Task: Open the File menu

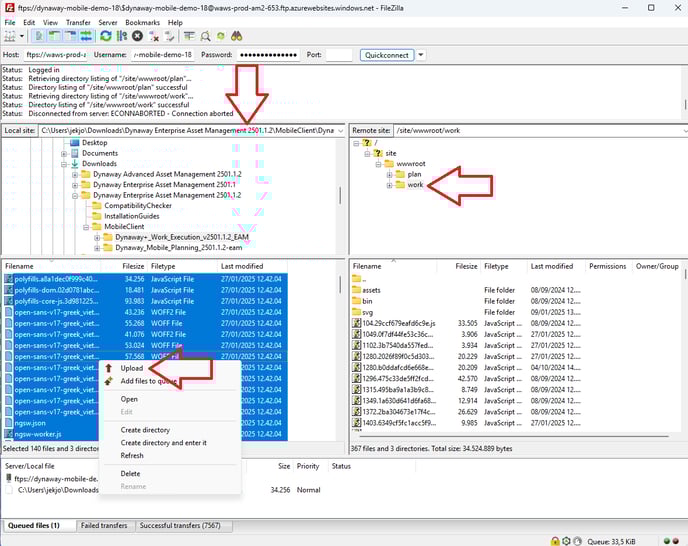Action: [10, 22]
